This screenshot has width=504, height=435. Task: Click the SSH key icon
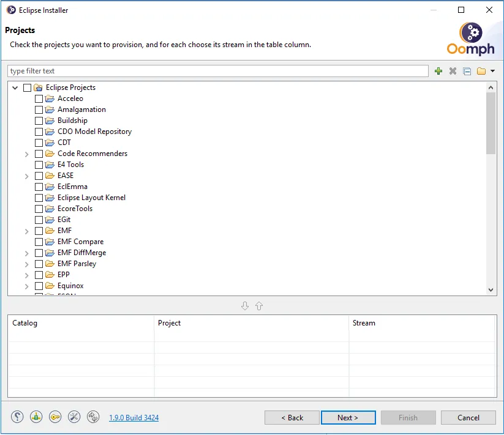(55, 417)
